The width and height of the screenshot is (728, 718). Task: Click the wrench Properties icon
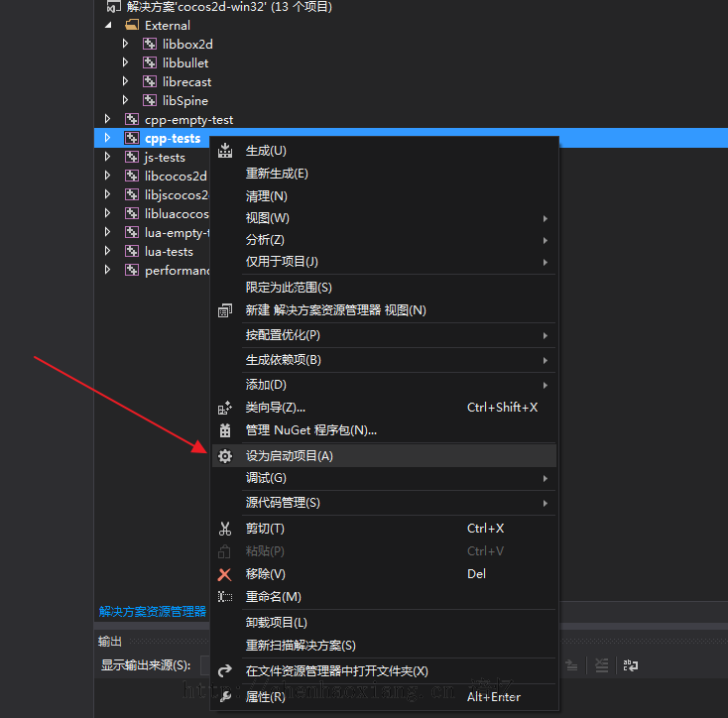click(225, 696)
